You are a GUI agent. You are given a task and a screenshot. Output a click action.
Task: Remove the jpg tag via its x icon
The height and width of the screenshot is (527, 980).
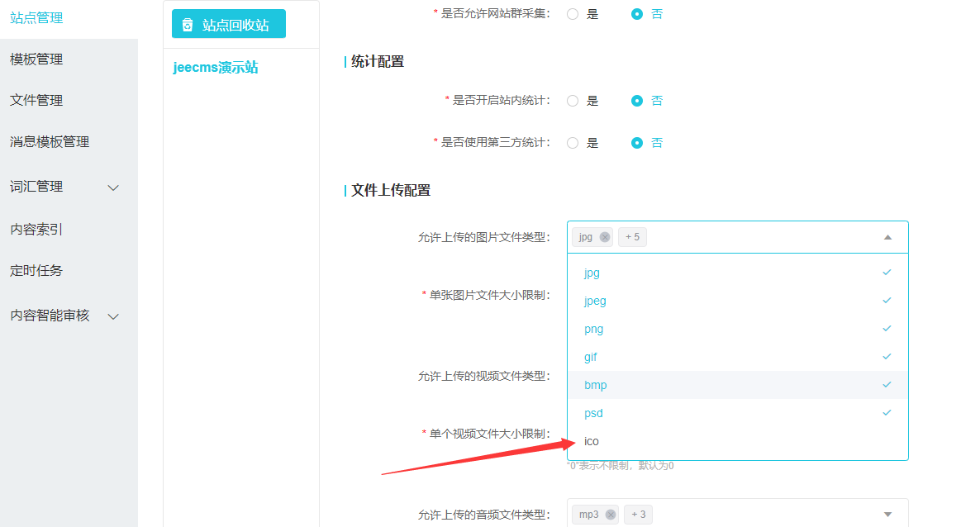coord(604,237)
